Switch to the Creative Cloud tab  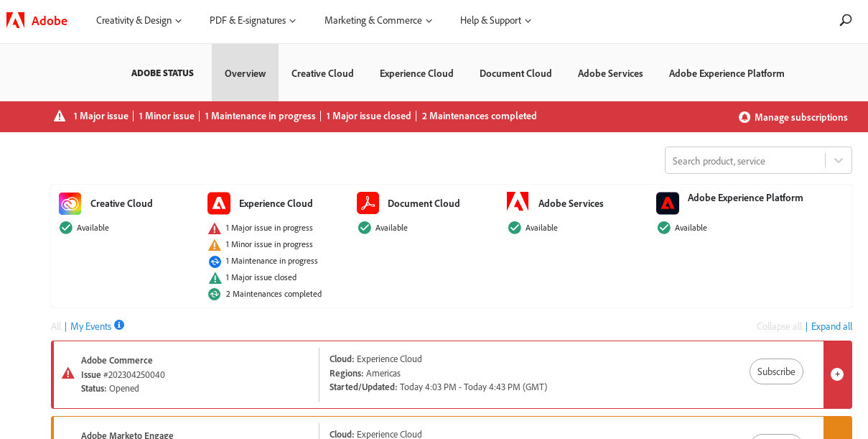point(322,73)
